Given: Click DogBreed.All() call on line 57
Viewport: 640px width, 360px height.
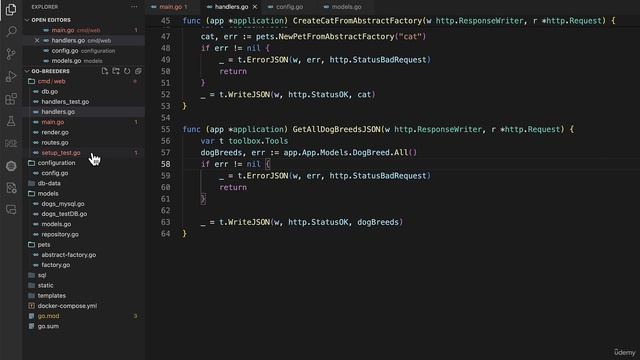Looking at the screenshot, I should tap(384, 152).
